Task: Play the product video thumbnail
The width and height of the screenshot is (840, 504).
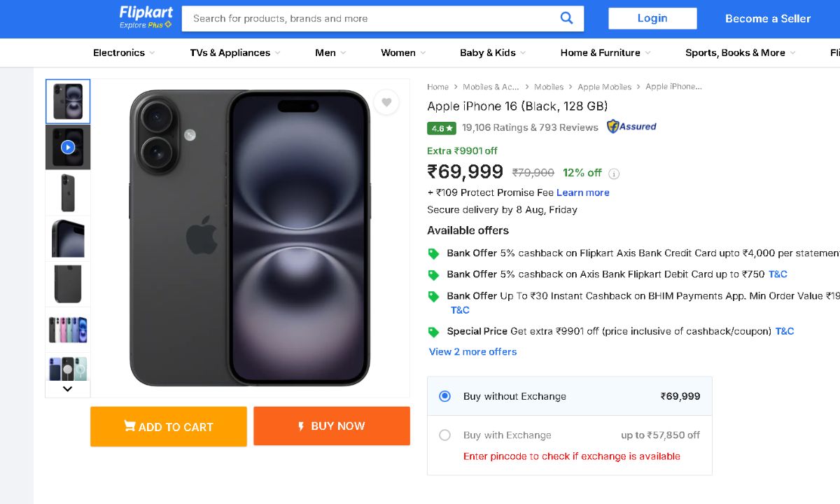Action: (x=68, y=147)
